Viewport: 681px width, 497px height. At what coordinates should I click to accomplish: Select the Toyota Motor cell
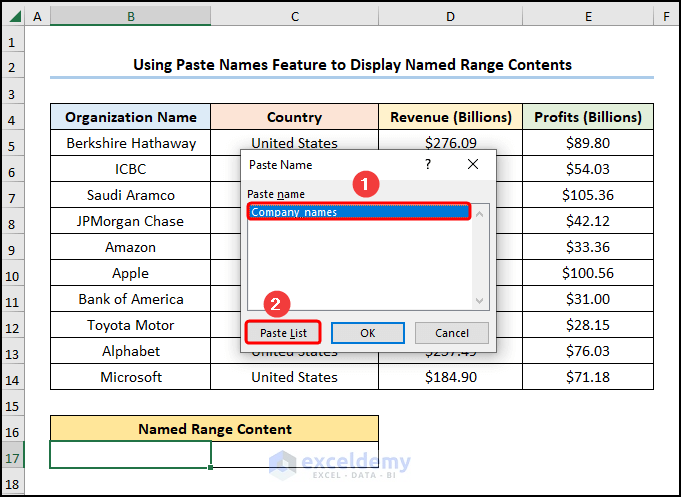(130, 325)
